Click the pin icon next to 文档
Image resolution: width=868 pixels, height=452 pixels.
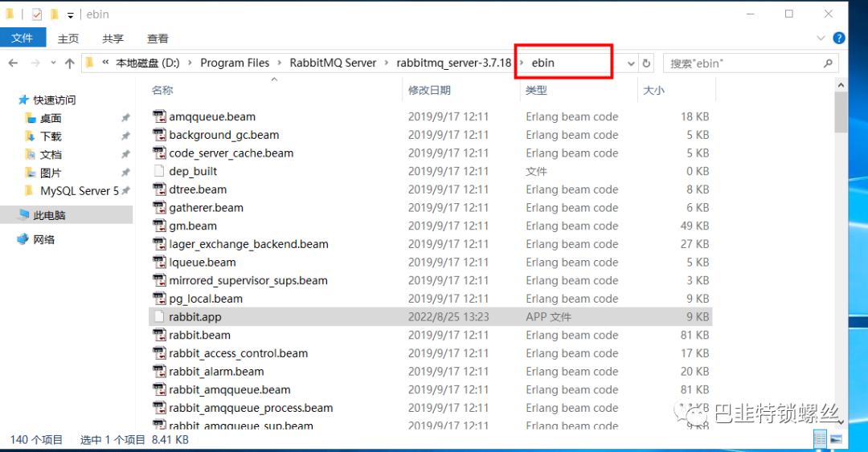pos(125,154)
